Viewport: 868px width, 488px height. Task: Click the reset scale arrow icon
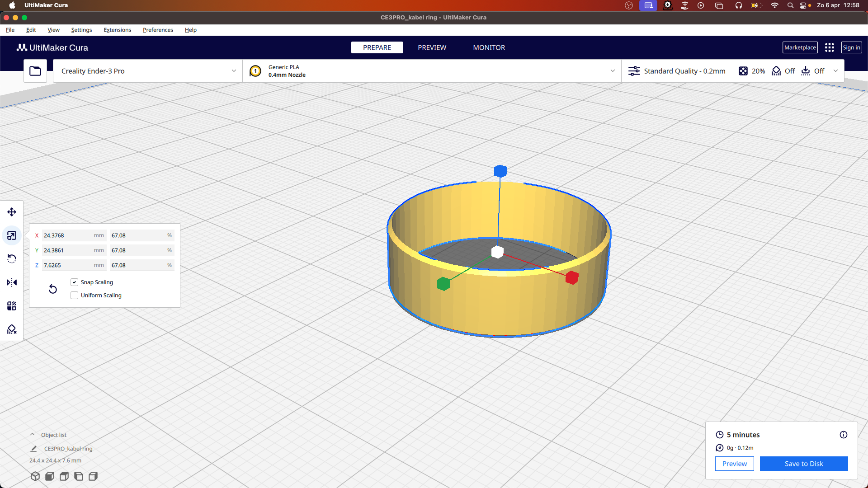pyautogui.click(x=53, y=289)
